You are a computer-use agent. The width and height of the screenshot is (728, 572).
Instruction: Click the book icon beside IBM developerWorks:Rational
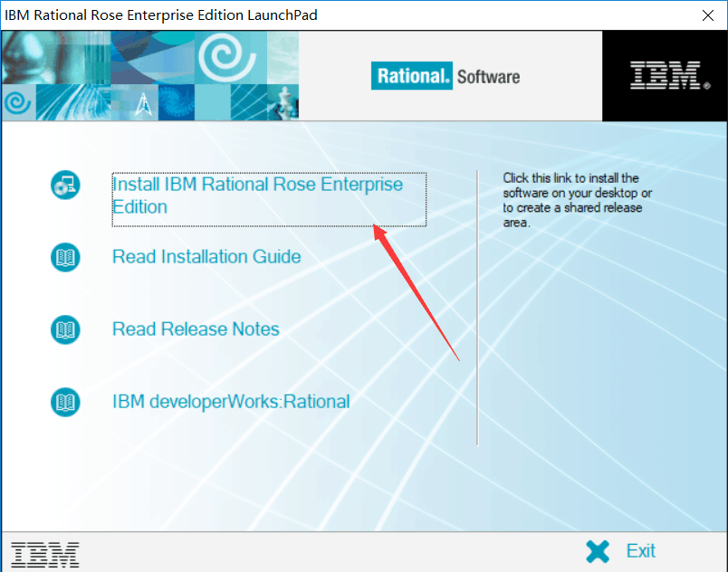pyautogui.click(x=64, y=402)
